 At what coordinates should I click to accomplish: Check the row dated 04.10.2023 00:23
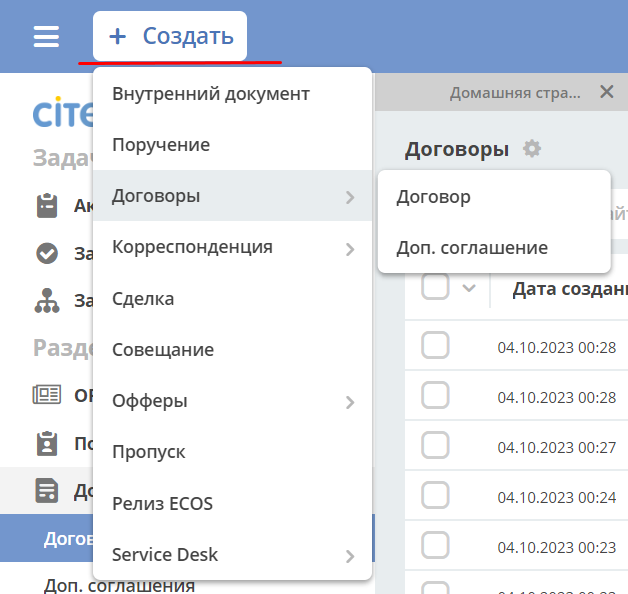tap(435, 545)
